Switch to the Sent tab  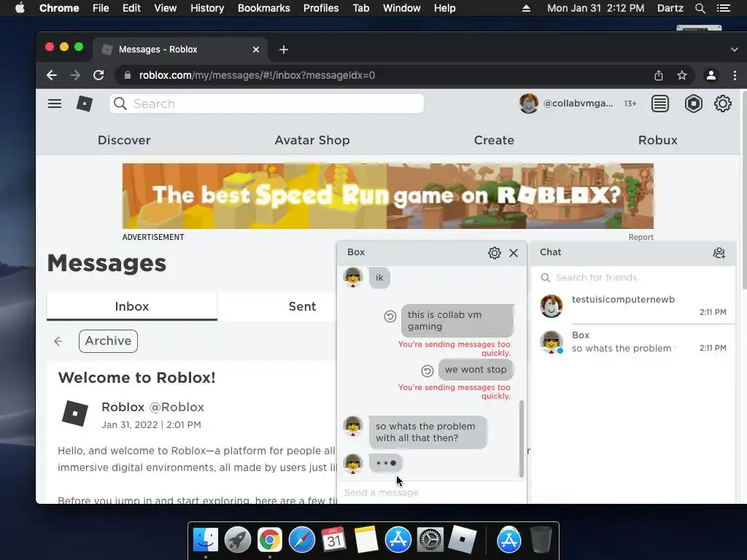302,306
